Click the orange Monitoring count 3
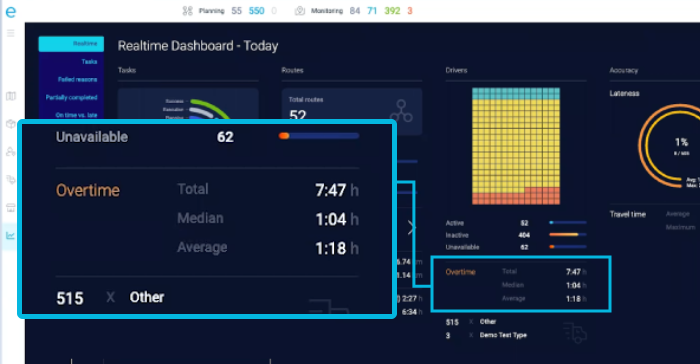The image size is (700, 364). point(410,11)
